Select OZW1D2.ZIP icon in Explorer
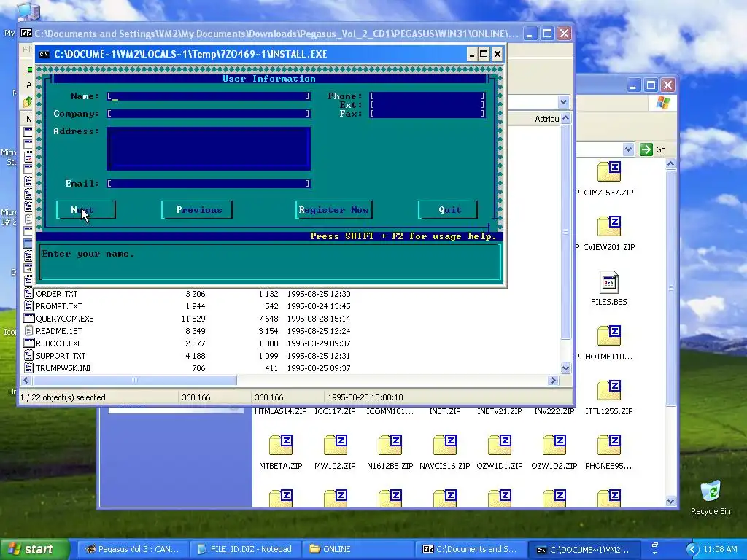 554,446
